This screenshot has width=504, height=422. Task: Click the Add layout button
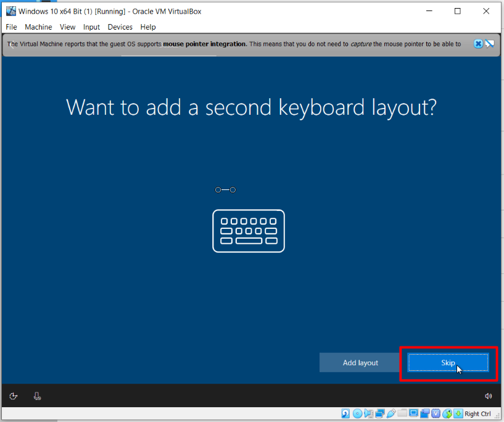click(x=360, y=363)
